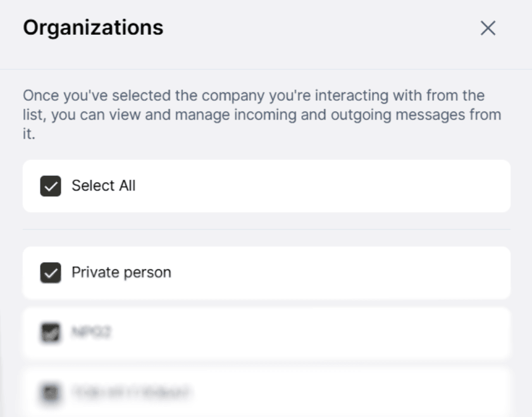Click empty header area beside the Organizations title
The height and width of the screenshot is (417, 532).
pos(316,28)
